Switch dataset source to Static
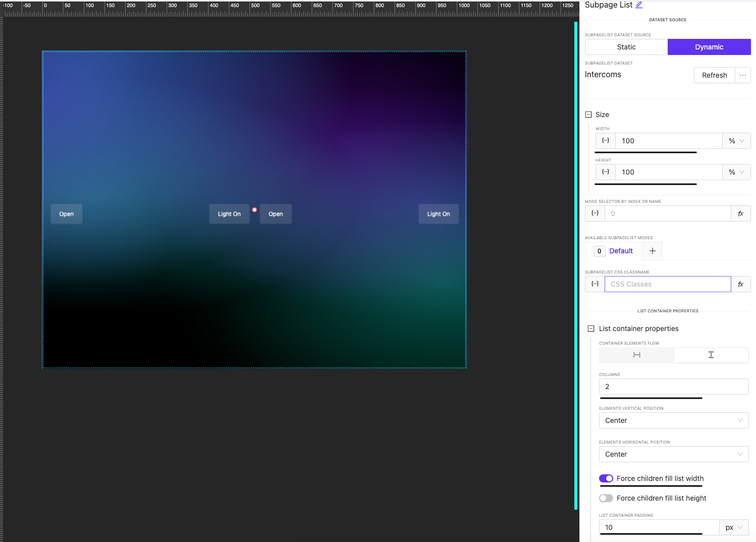 626,46
